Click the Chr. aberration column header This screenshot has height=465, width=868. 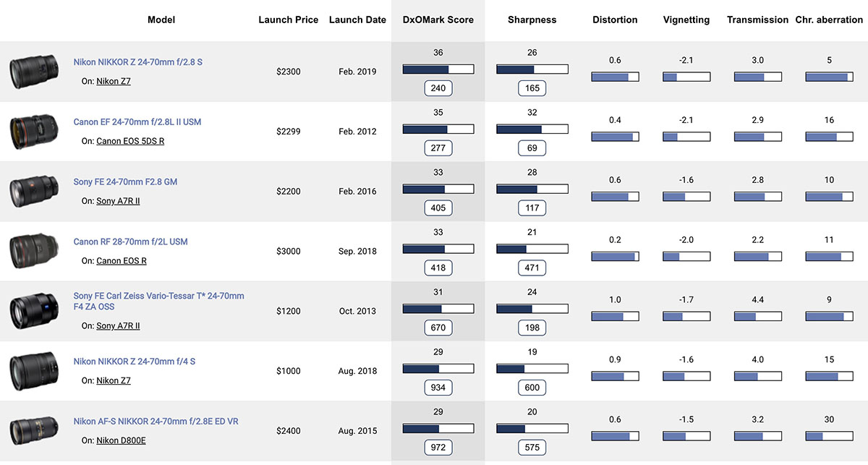tap(829, 20)
